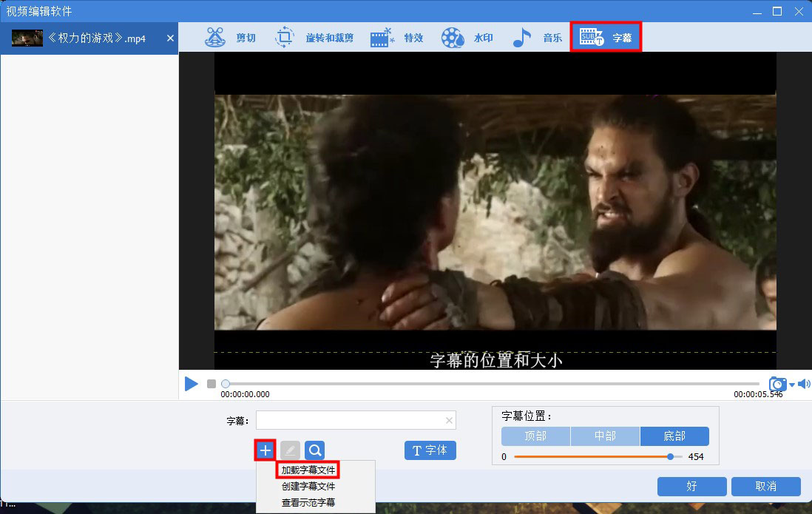This screenshot has height=514, width=812.
Task: Switch to 旋转和裁剪 rotate and crop tab
Action: tap(314, 37)
